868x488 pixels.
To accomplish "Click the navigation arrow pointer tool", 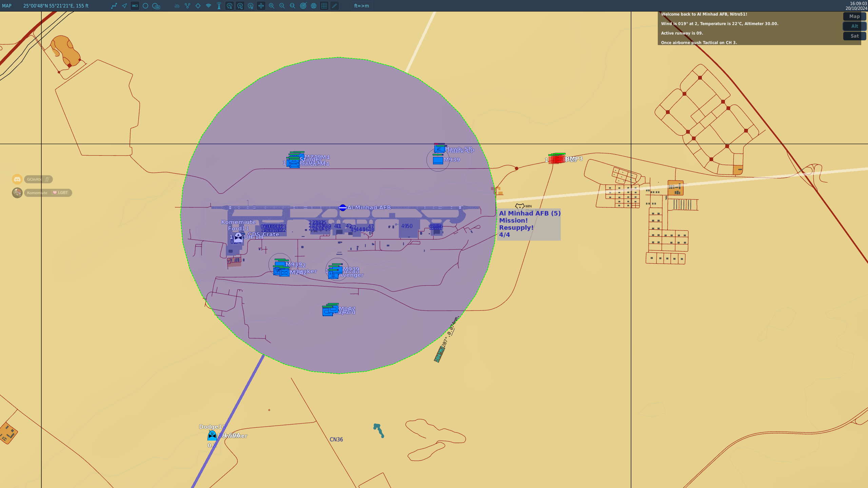I will (124, 6).
